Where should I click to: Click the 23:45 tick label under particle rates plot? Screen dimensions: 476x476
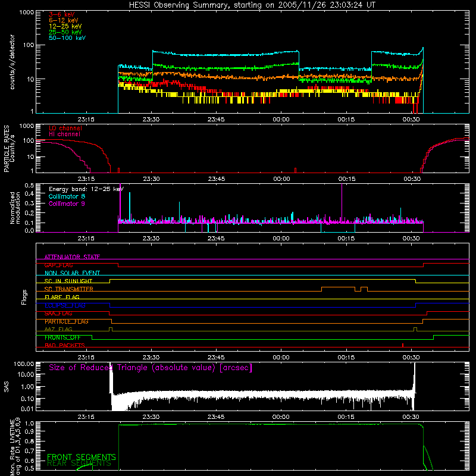(x=217, y=179)
